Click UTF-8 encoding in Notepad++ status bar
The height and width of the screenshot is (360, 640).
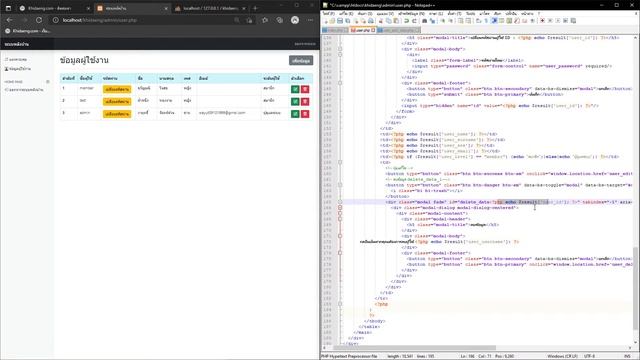(x=589, y=356)
